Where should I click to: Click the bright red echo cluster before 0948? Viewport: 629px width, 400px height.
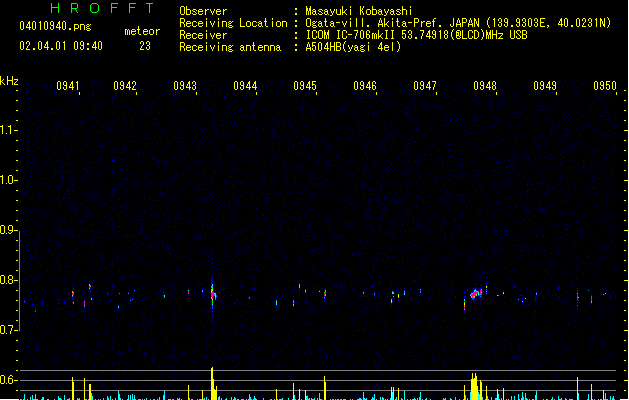pyautogui.click(x=475, y=294)
